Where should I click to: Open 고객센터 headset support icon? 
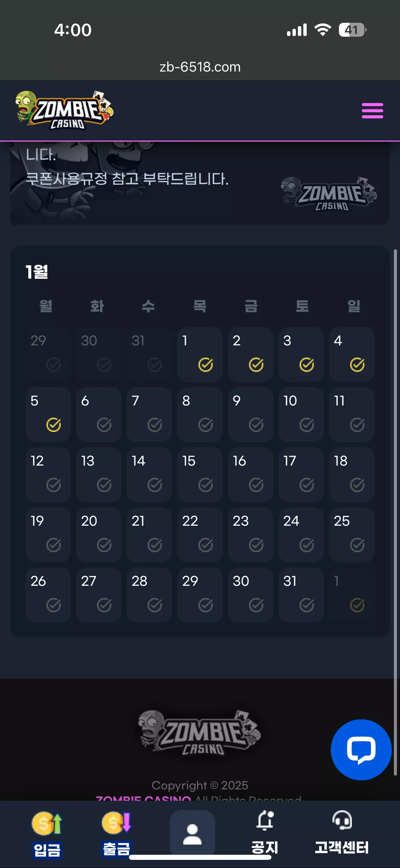click(x=342, y=820)
